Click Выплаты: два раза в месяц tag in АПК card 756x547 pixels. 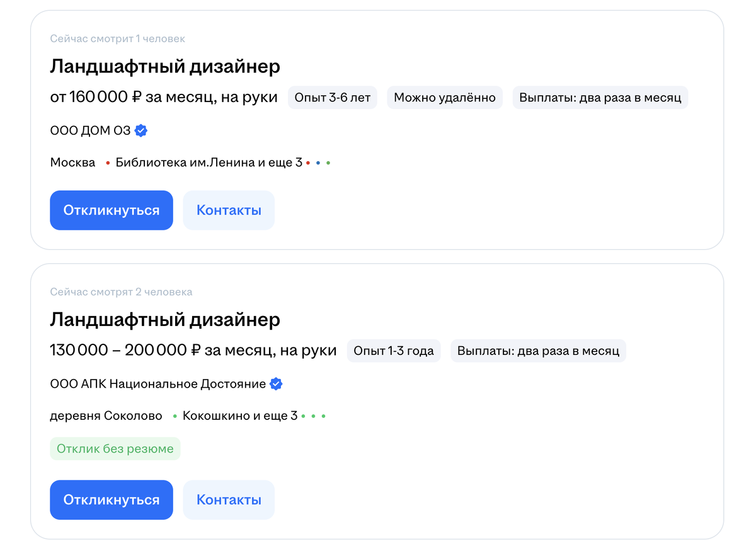pos(539,351)
